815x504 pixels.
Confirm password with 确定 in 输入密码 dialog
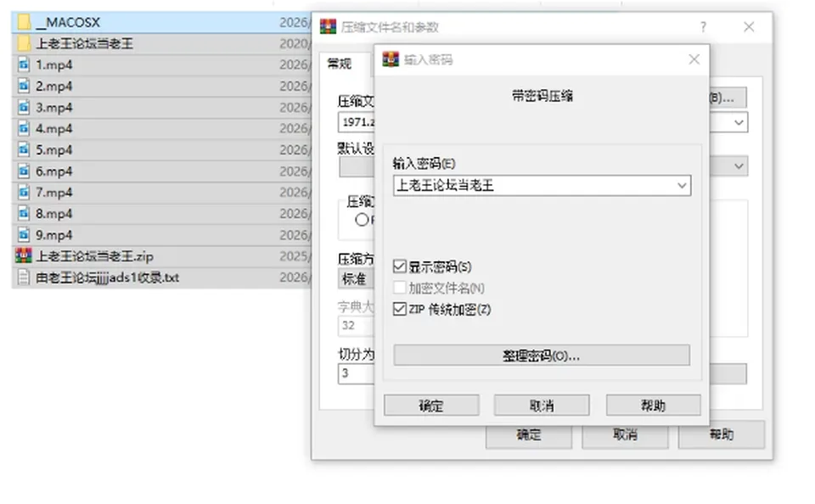[x=431, y=406]
